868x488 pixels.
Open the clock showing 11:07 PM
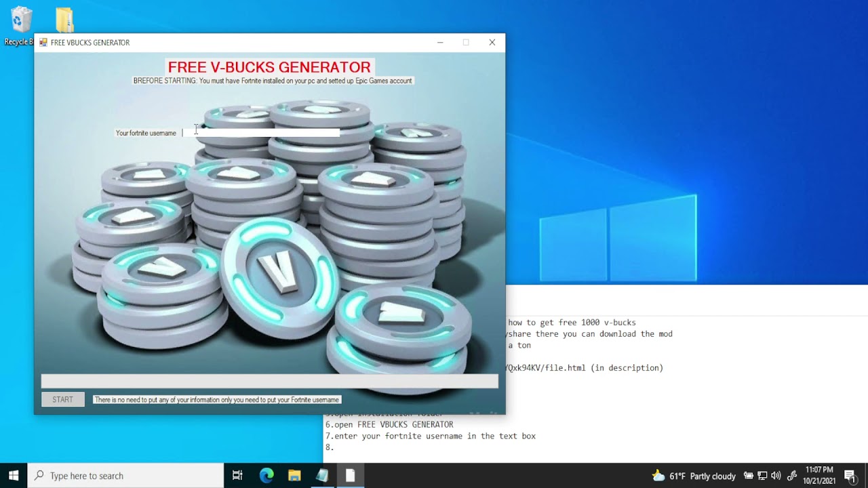819,476
